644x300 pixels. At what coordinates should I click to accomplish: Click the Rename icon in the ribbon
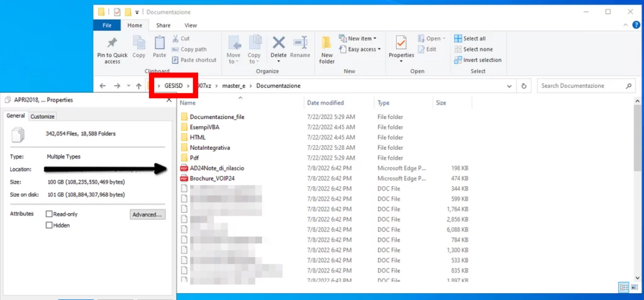point(300,44)
